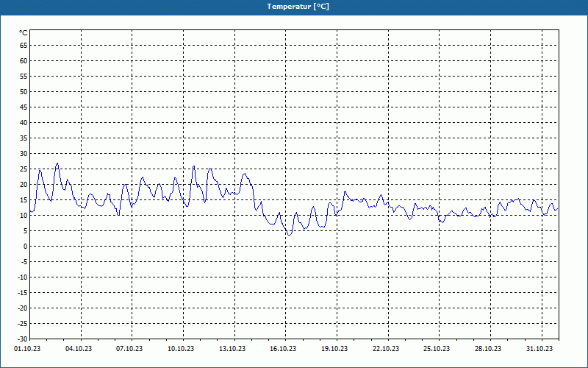The image size is (588, 368).
Task: Click the 22.10.23 date label
Action: coord(386,349)
